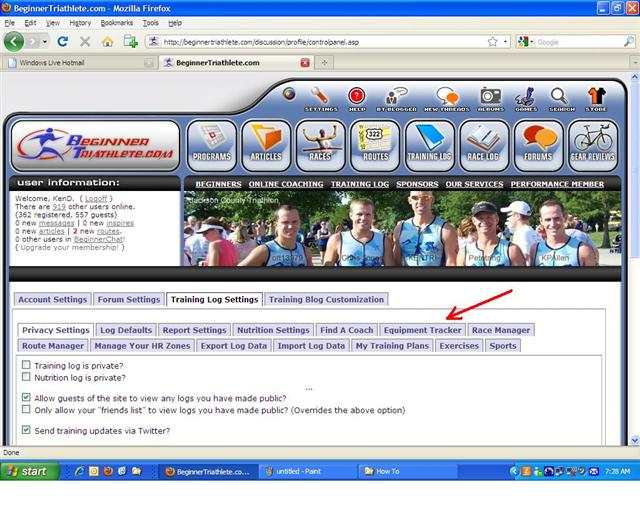Switch to the Forum Settings tab
The height and width of the screenshot is (513, 640).
click(x=129, y=300)
